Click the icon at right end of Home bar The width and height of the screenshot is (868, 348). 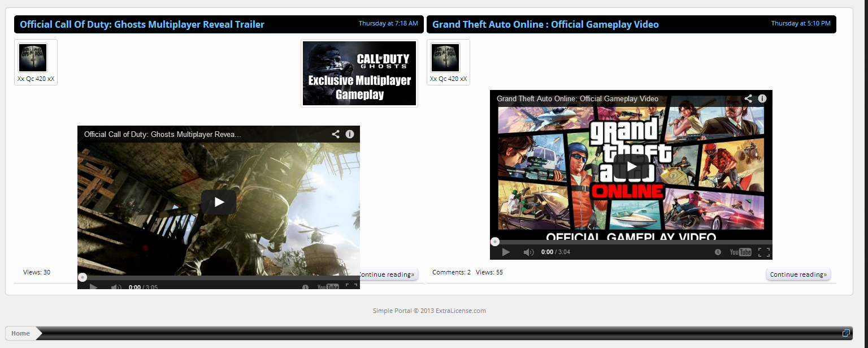tap(846, 333)
